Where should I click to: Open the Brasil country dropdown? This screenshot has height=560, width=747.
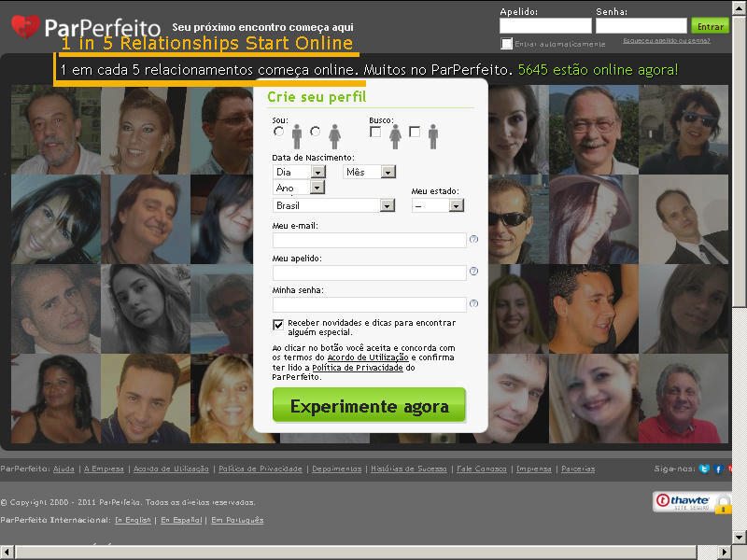coord(334,205)
